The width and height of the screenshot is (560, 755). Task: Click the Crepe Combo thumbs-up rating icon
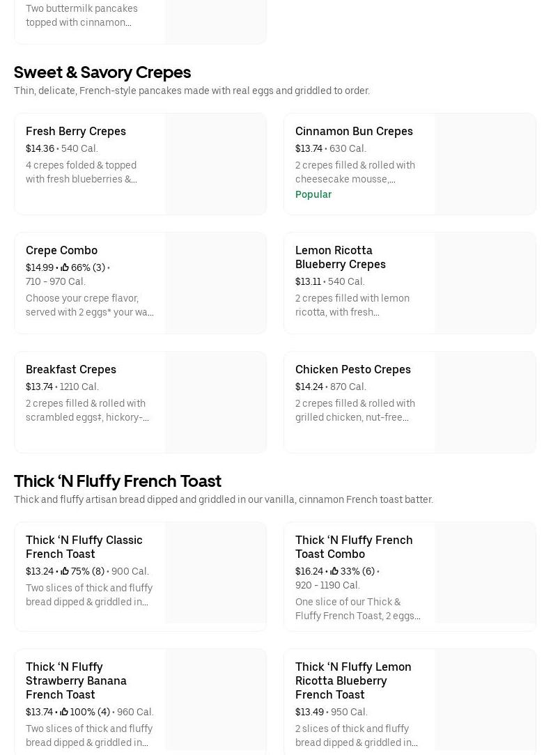(x=65, y=267)
